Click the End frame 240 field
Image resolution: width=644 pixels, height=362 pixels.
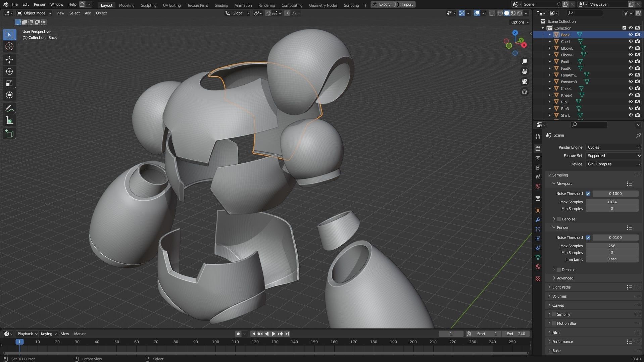(516, 334)
